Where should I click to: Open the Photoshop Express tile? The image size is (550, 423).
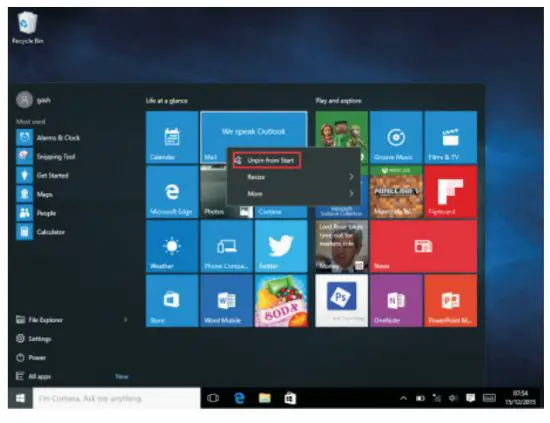(342, 301)
